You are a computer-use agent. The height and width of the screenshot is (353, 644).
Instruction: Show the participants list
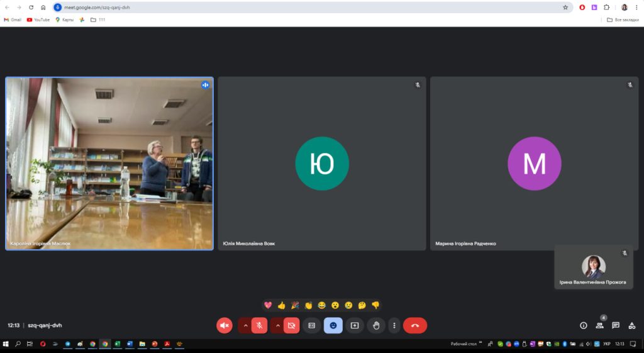tap(599, 325)
